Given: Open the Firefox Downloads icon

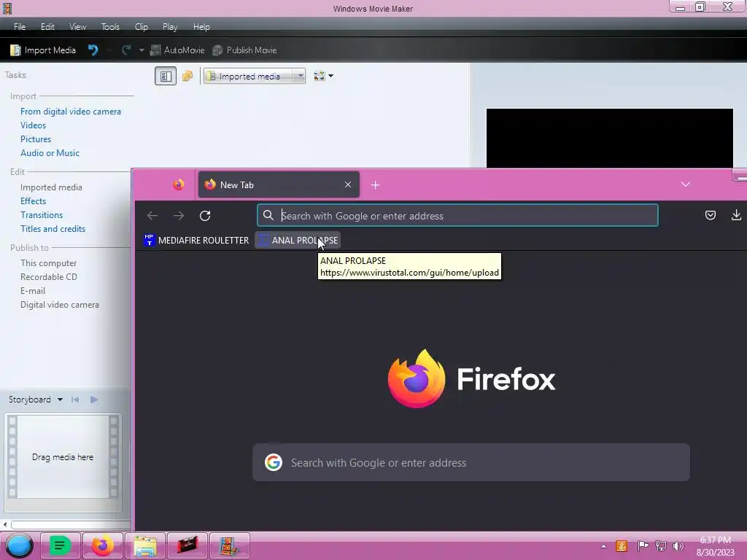Looking at the screenshot, I should [x=736, y=215].
